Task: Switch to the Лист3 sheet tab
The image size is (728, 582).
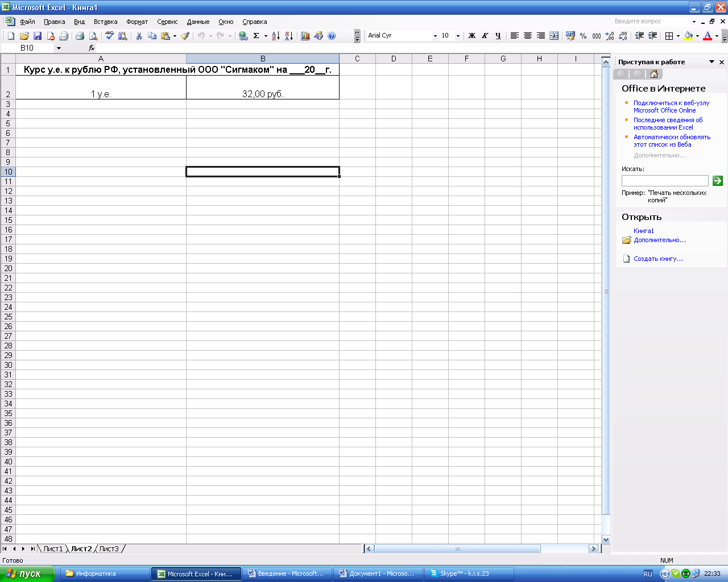Action: click(x=109, y=549)
